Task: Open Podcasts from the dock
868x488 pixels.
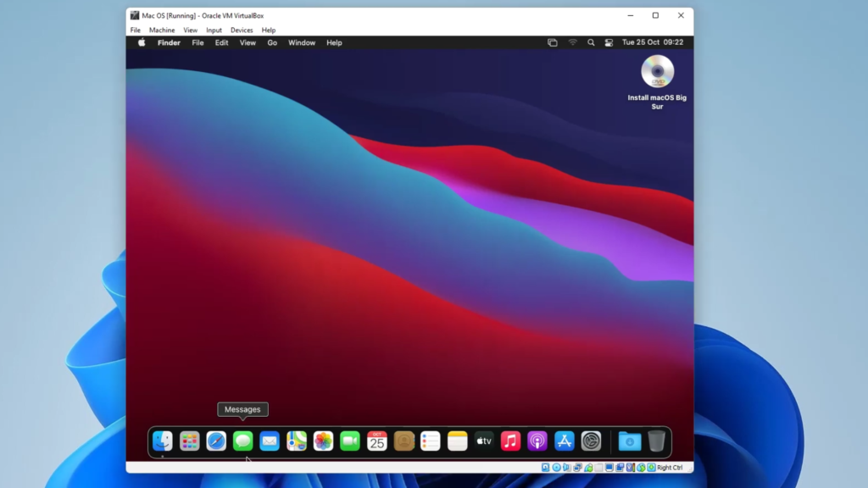Action: tap(537, 441)
